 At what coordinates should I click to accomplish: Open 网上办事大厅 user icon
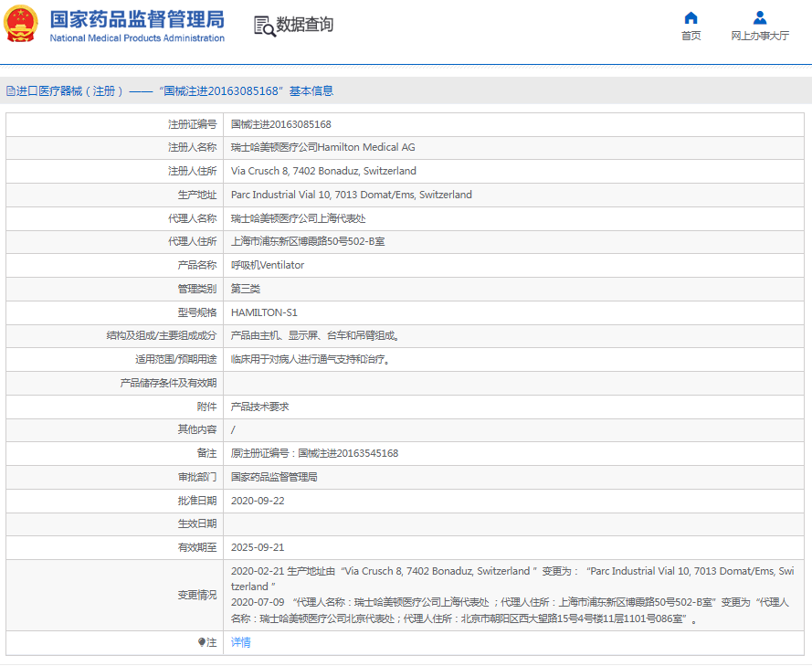760,18
